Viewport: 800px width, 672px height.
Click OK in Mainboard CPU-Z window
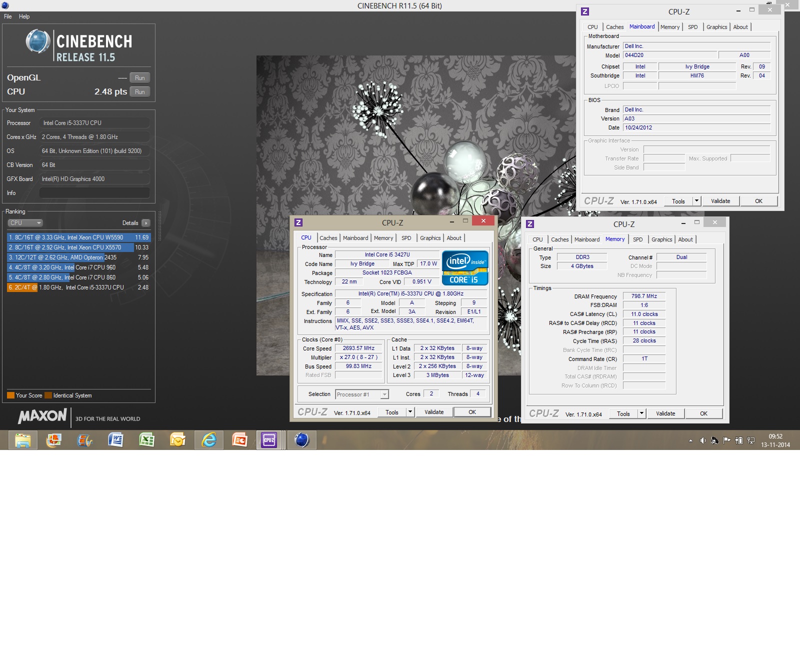758,201
